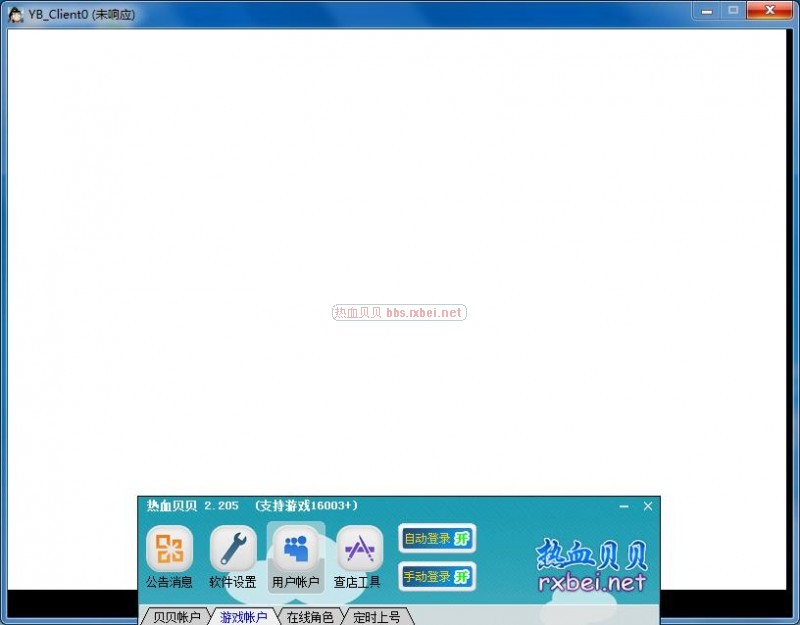Close the YB_Client0 window
This screenshot has width=800, height=625.
[770, 10]
